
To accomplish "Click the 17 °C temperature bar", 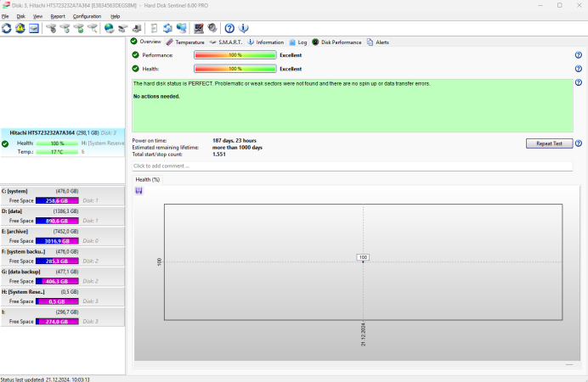I will coord(57,152).
